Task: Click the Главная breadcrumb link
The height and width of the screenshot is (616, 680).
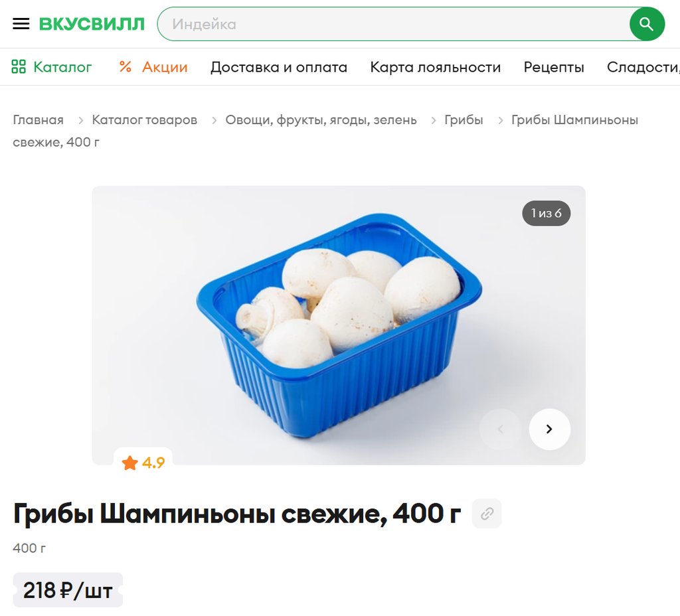Action: tap(38, 119)
